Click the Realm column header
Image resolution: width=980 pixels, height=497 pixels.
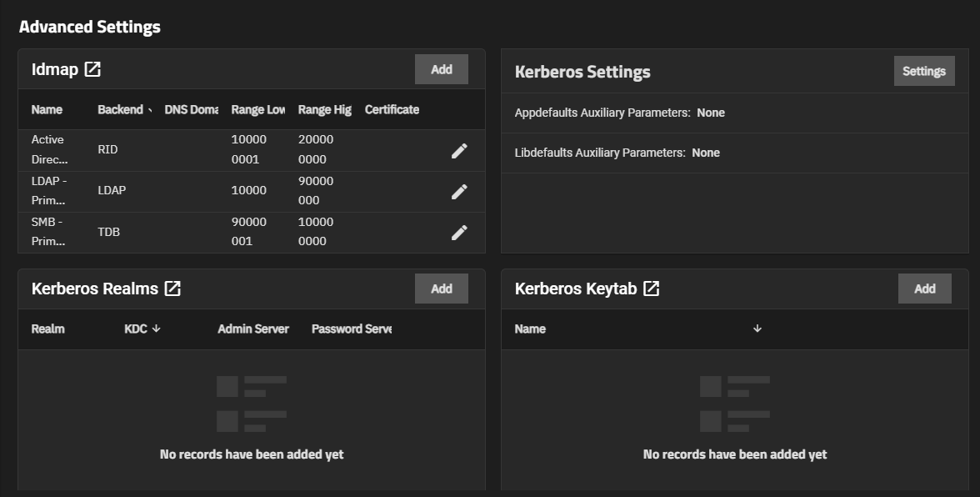(x=48, y=329)
